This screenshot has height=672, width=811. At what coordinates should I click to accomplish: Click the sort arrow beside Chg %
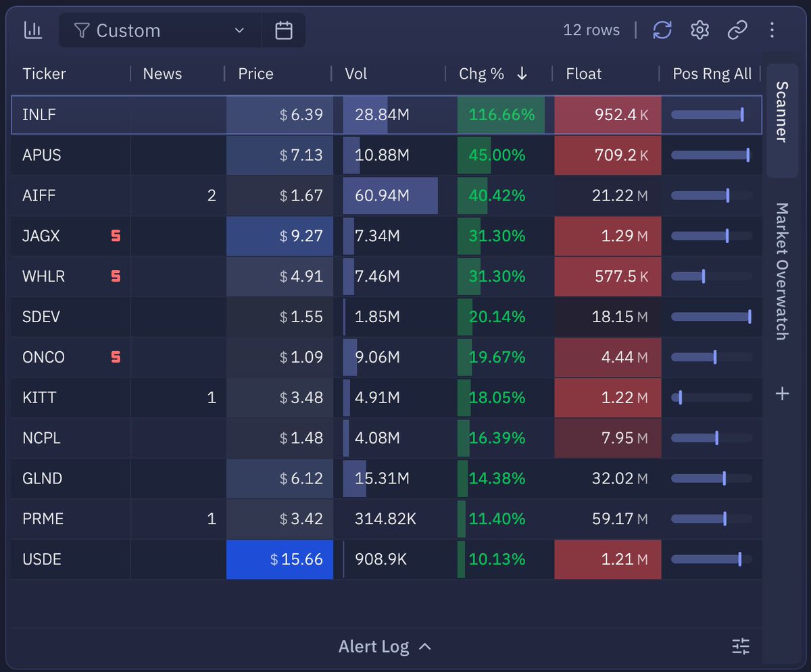point(522,74)
